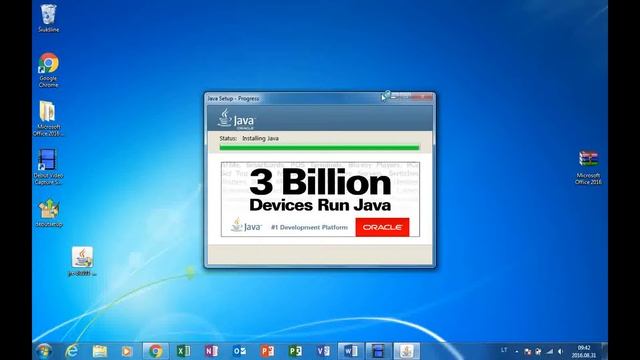The height and width of the screenshot is (360, 640).
Task: Launch Outlook from the taskbar
Action: [x=239, y=351]
